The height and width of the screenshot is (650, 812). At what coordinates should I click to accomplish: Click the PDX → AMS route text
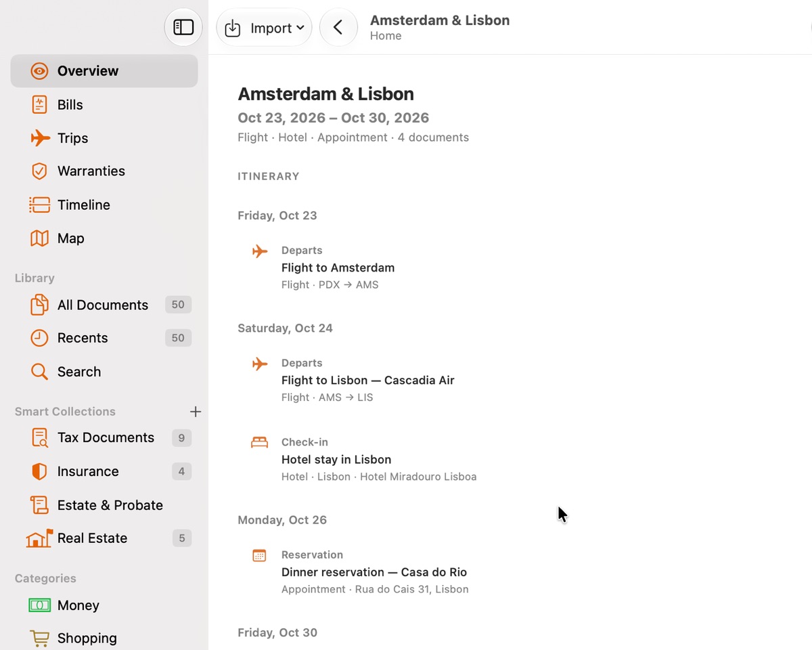(348, 285)
